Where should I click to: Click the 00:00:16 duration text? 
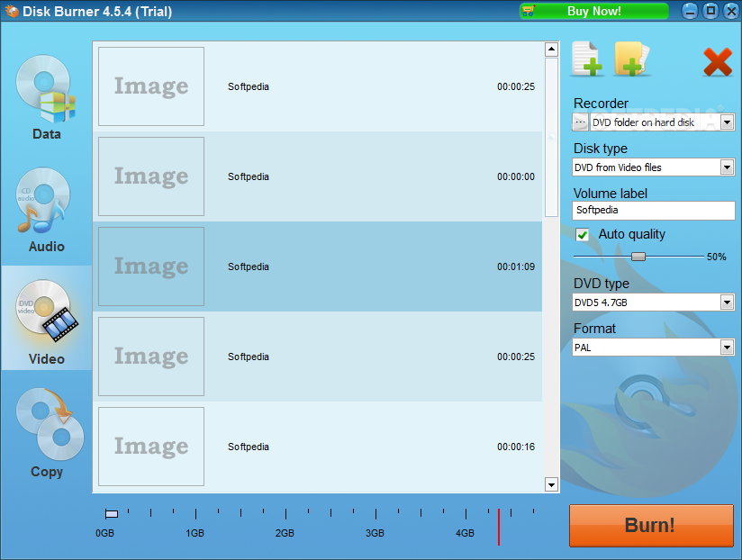click(516, 447)
